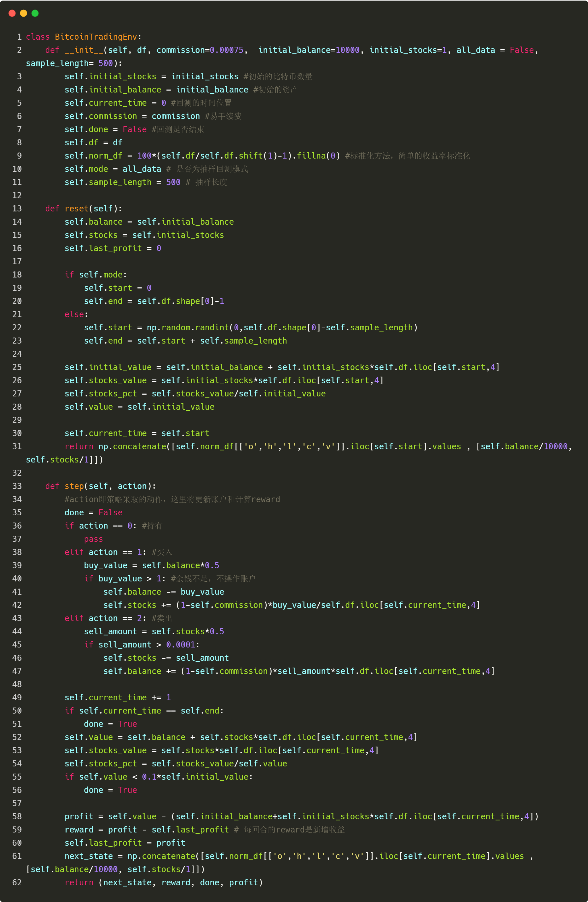Screen dimensions: 588x902
Task: Click the red close dot
Action: pyautogui.click(x=12, y=13)
